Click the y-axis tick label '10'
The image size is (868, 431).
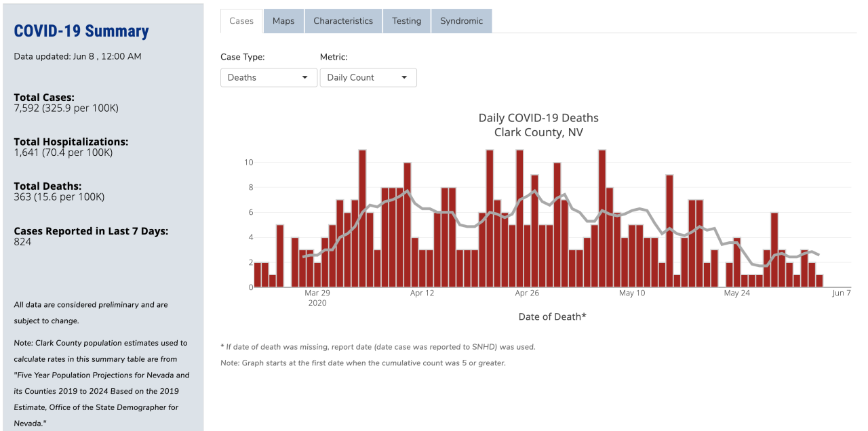[x=248, y=163]
